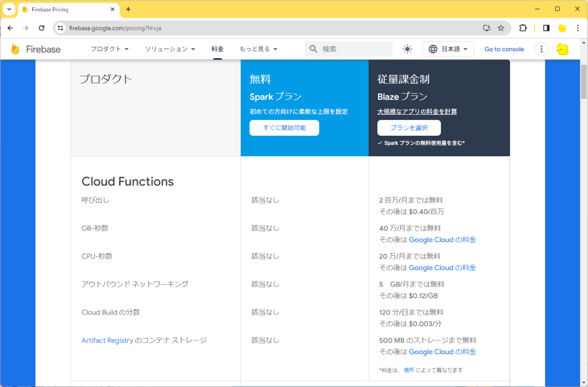
Task: Click the Firebase logo in header
Action: tap(36, 49)
